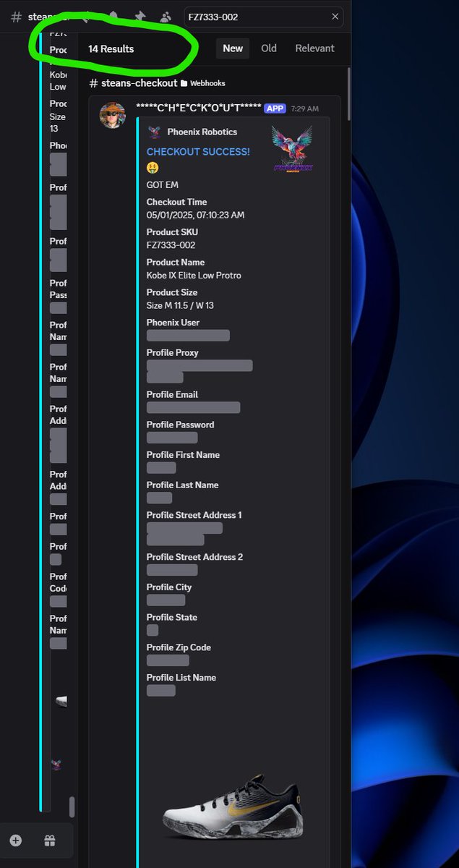Click the Product SKU field label
This screenshot has height=868, width=459.
pos(172,232)
